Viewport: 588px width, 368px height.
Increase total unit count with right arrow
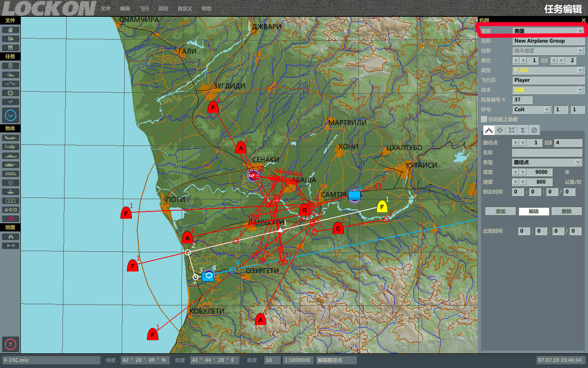[x=561, y=60]
